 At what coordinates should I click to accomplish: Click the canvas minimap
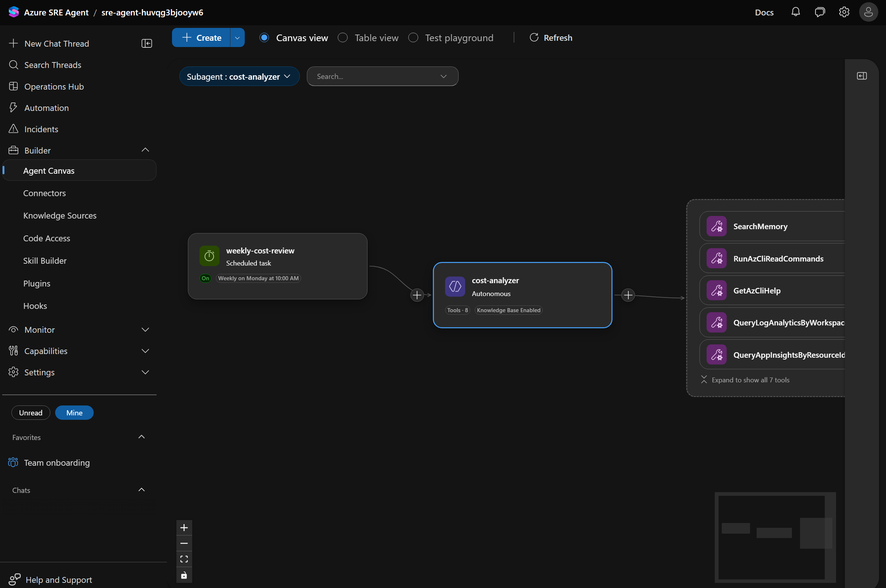coord(775,537)
